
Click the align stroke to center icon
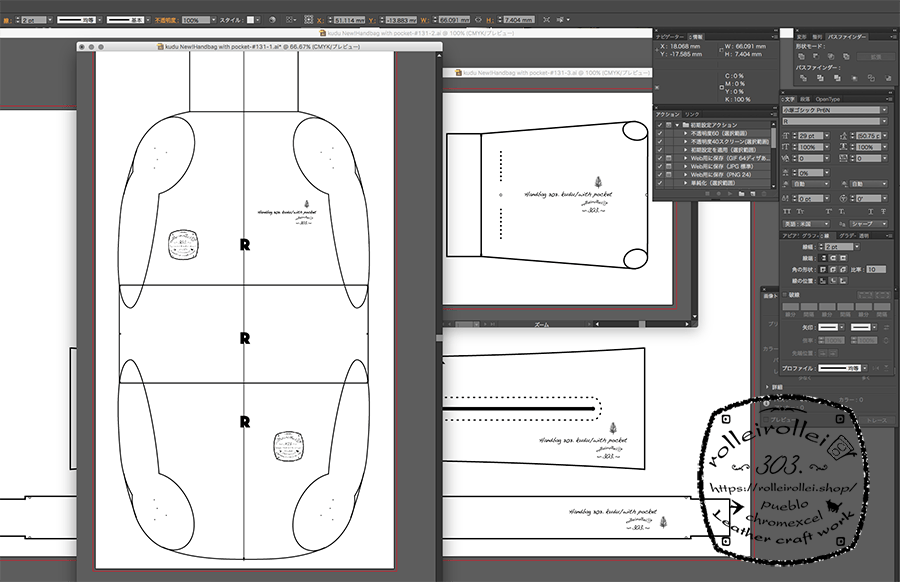tap(823, 281)
